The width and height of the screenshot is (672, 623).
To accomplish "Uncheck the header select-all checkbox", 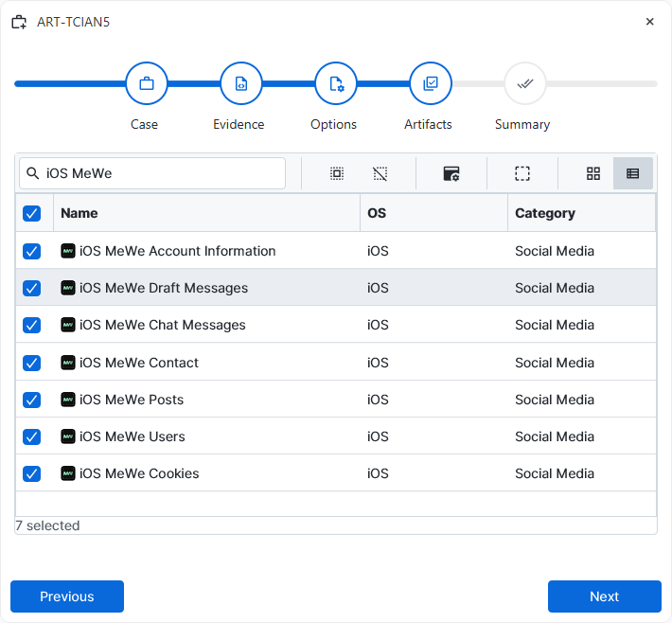I will (32, 214).
